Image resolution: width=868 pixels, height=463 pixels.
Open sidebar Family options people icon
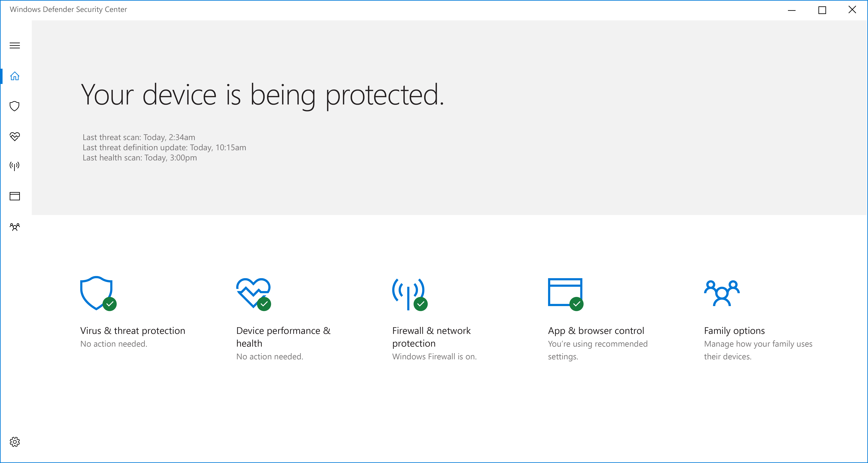tap(15, 227)
